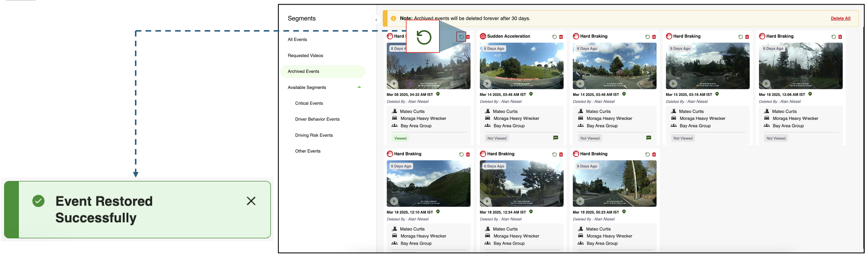Play the Sudden Acceleration video
The height and width of the screenshot is (257, 868).
[x=487, y=83]
